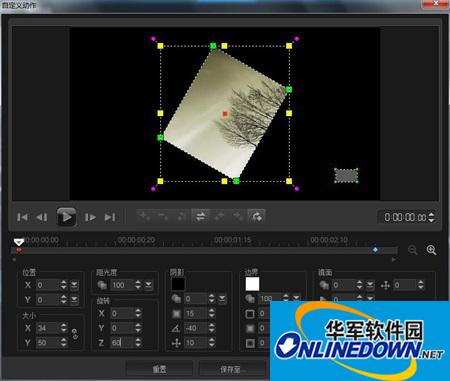This screenshot has height=381, width=450.
Task: Click the Play button
Action: 66,217
